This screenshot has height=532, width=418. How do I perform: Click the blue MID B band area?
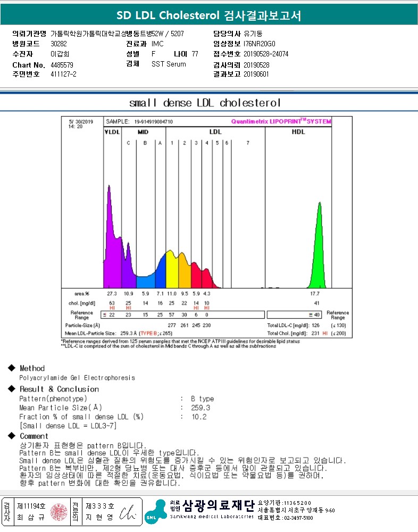(x=145, y=282)
